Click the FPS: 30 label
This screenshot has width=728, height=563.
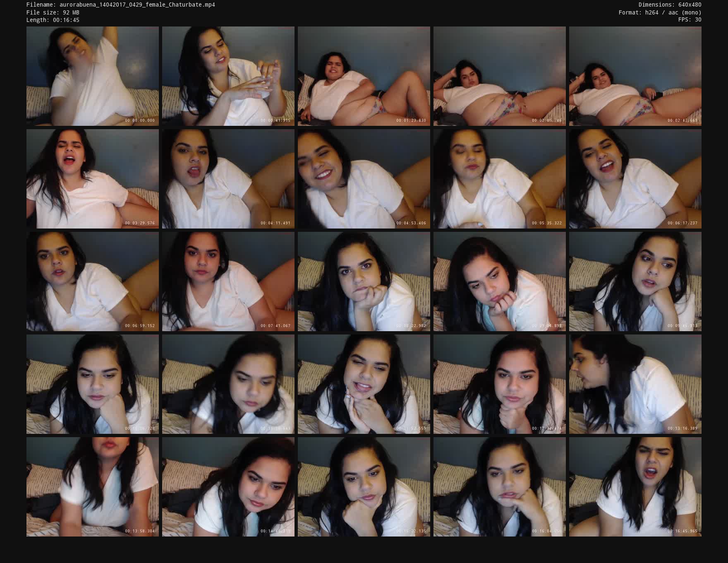tap(690, 19)
